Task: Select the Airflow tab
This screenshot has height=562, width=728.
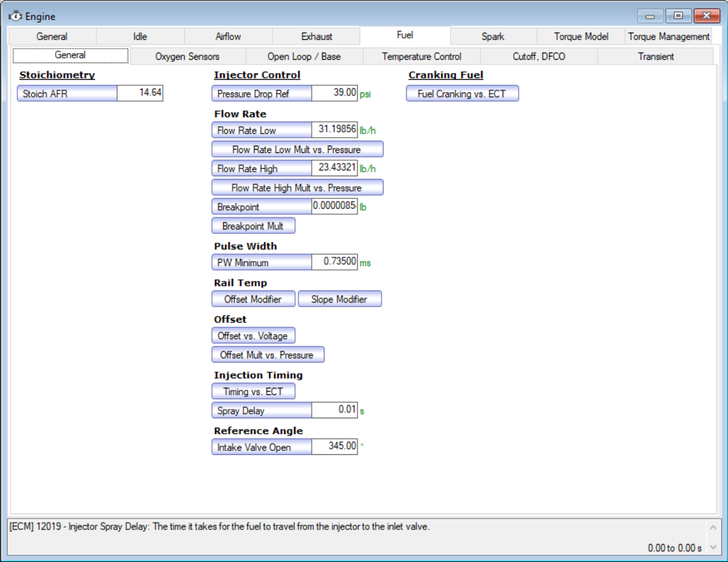Action: tap(228, 37)
